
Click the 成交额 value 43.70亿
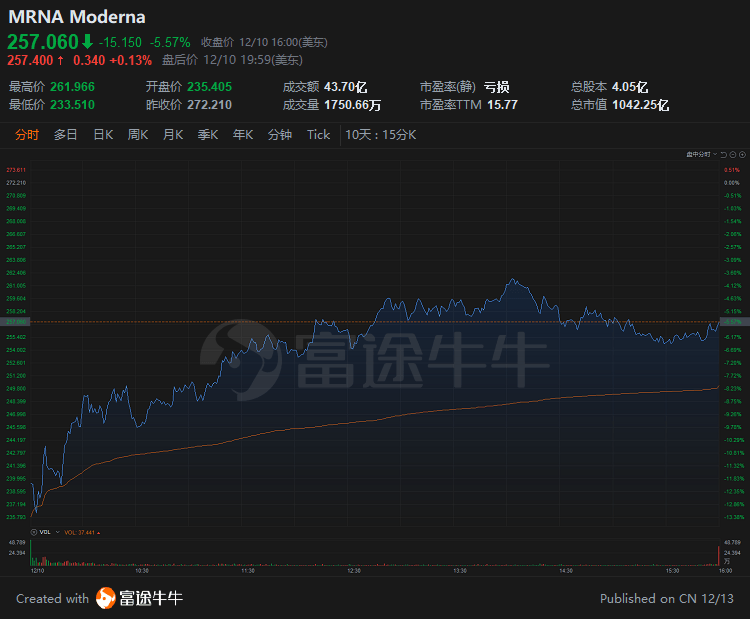pyautogui.click(x=345, y=87)
